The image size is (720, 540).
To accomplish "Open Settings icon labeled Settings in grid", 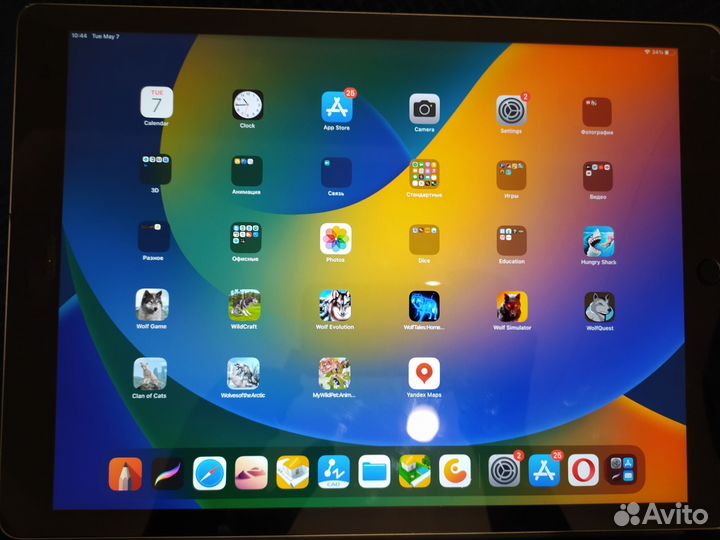I will [x=511, y=111].
